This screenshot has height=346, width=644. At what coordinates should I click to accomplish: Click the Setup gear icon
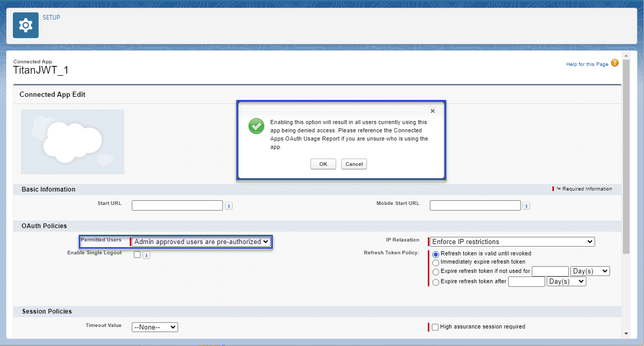click(x=25, y=24)
